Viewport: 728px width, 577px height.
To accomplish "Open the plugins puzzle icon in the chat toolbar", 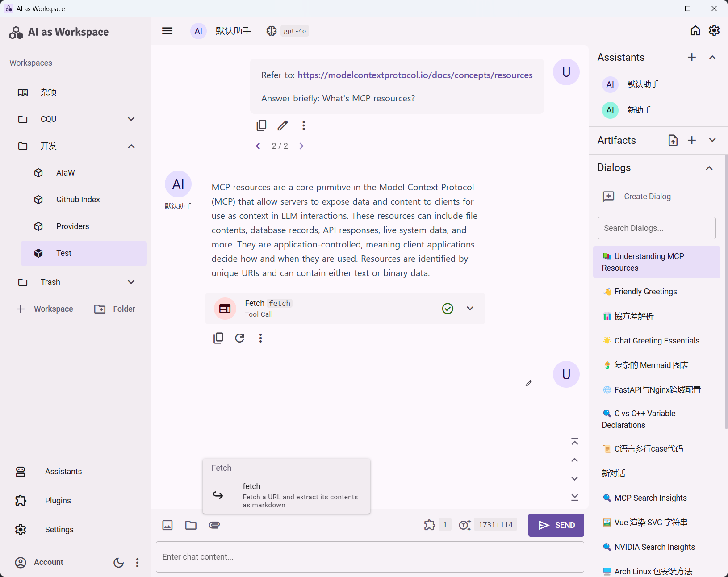I will [430, 525].
